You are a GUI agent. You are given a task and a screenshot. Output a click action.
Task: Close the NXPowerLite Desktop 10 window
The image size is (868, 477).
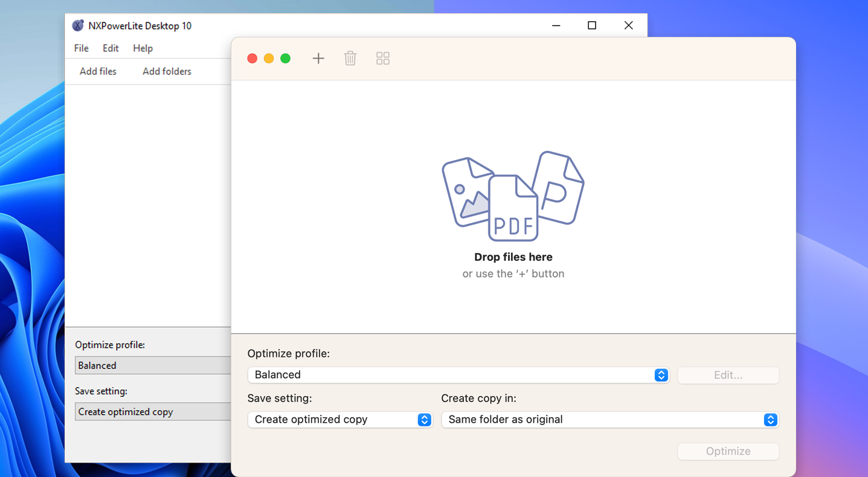pos(629,25)
